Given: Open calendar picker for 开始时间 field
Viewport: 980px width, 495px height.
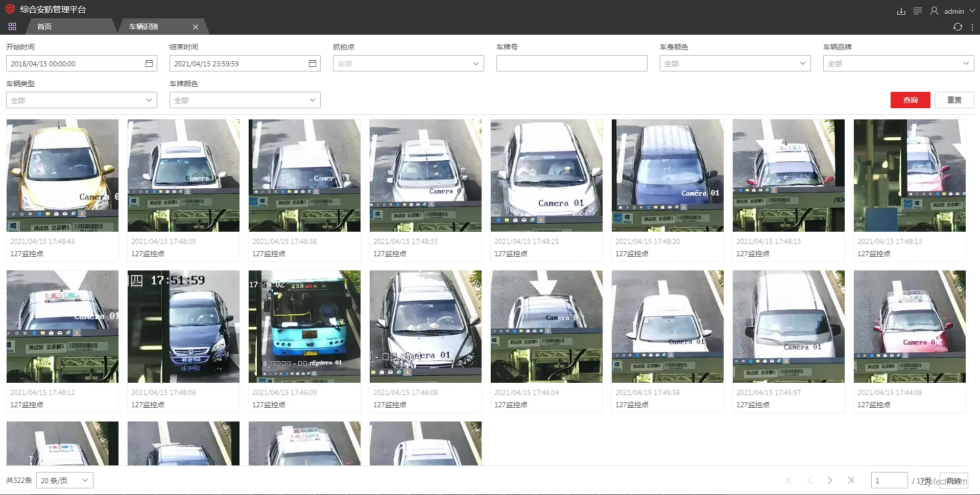Looking at the screenshot, I should 149,63.
